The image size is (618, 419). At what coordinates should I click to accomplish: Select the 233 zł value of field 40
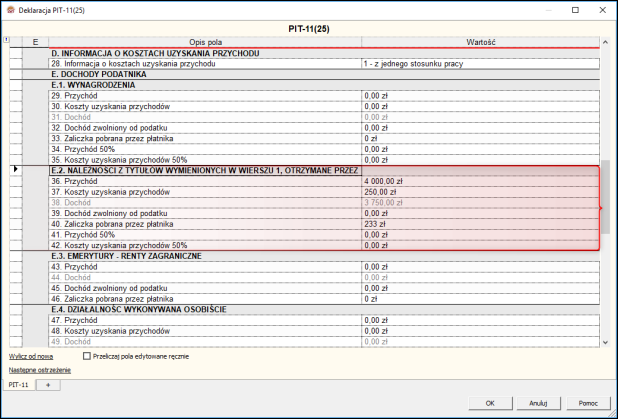[x=480, y=224]
